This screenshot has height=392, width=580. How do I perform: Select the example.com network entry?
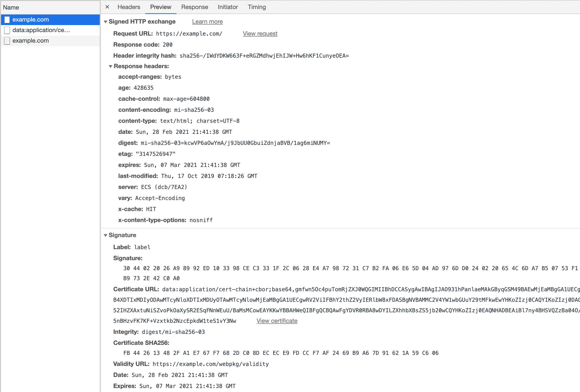coord(31,19)
